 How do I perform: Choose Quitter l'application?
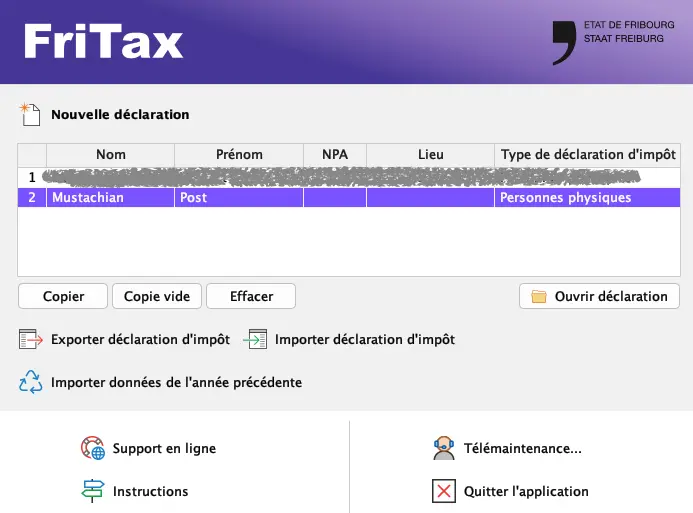[526, 491]
